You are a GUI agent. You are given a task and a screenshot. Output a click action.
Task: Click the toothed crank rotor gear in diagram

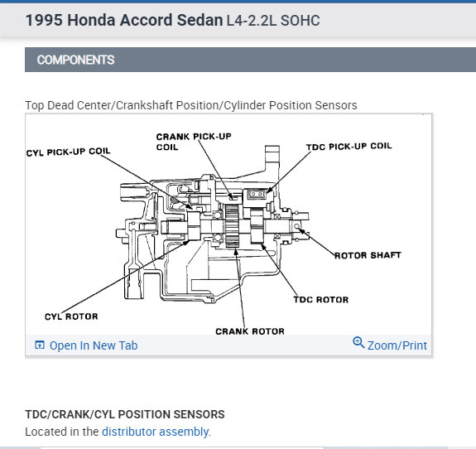(232, 225)
